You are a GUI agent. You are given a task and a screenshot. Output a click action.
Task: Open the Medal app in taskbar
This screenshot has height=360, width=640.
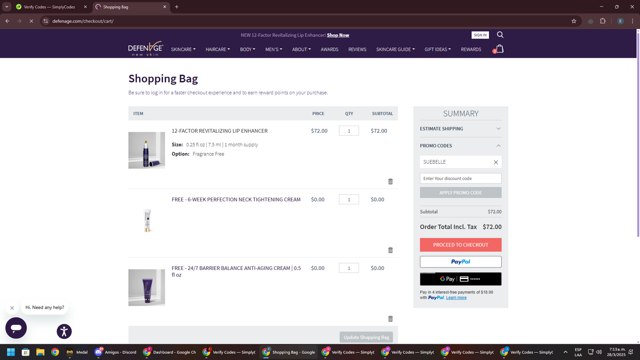click(77, 352)
